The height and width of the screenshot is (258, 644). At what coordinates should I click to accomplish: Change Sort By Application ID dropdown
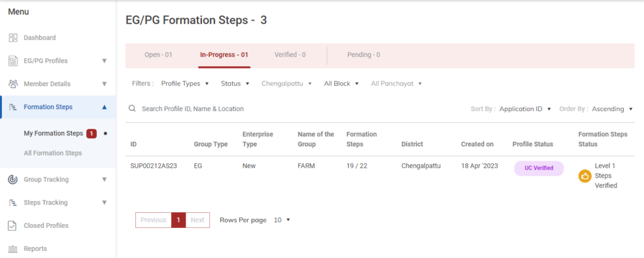525,109
